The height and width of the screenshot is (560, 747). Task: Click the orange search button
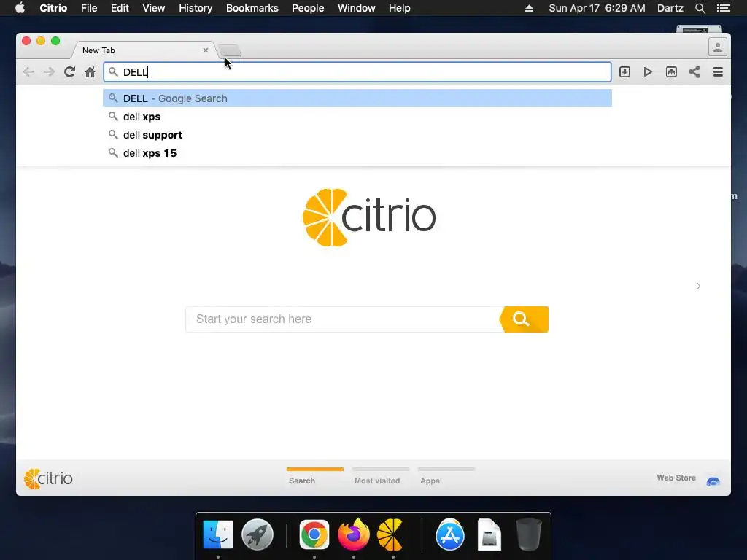(524, 319)
